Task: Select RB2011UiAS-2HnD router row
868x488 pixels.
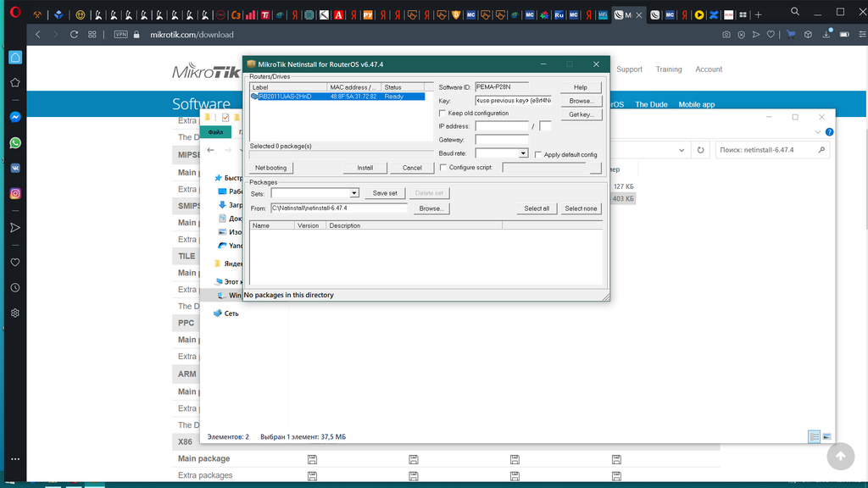Action: coord(337,97)
